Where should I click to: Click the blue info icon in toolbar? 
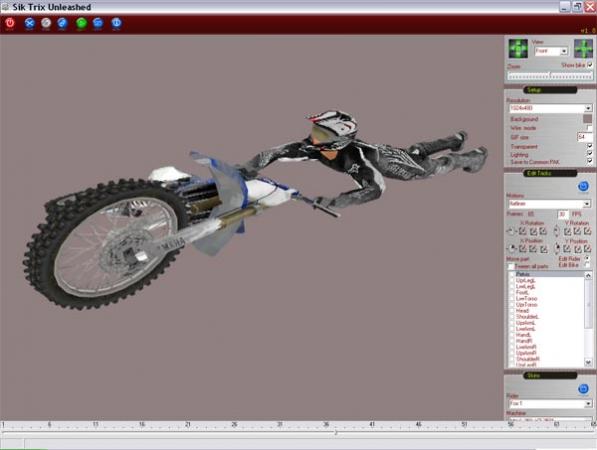(x=116, y=24)
